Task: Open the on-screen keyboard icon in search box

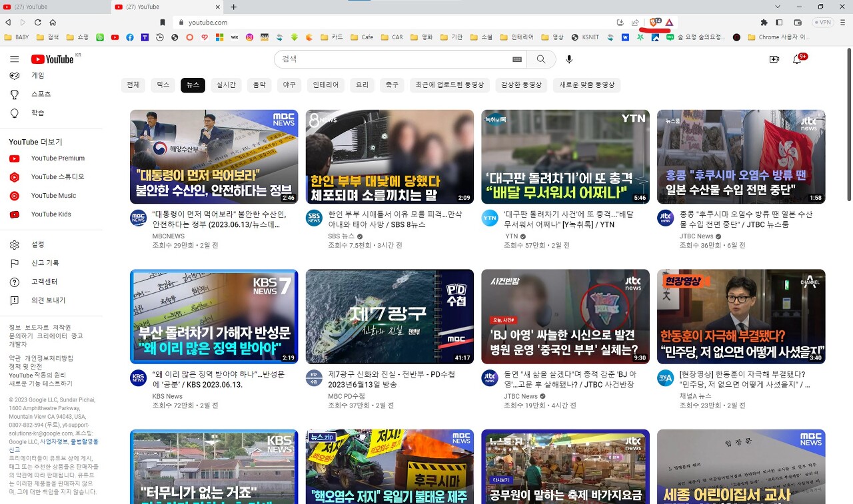Action: (x=517, y=59)
